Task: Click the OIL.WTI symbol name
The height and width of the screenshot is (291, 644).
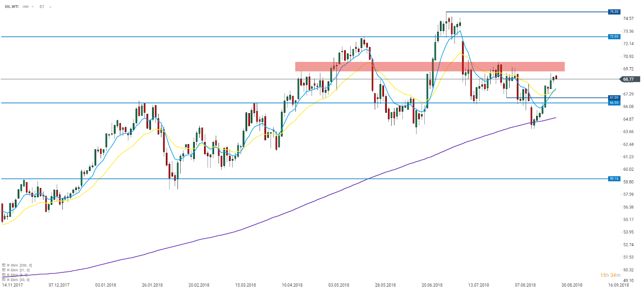Action: 12,7
